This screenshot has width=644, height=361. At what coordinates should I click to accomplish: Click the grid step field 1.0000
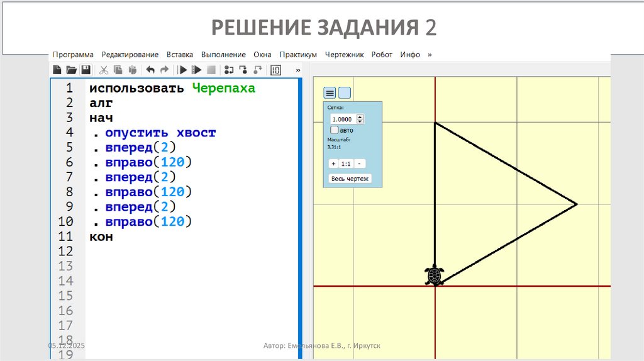tap(342, 119)
